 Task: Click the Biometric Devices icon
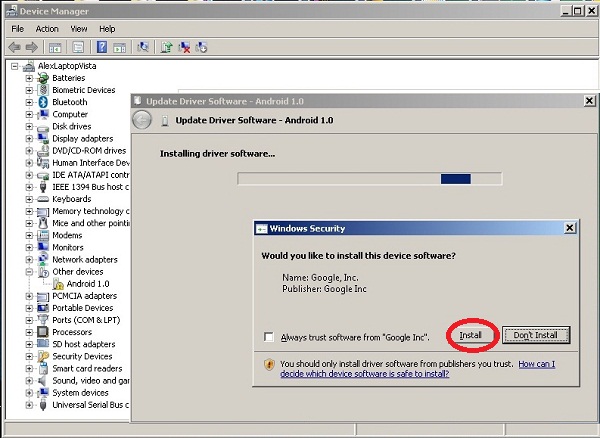(43, 90)
